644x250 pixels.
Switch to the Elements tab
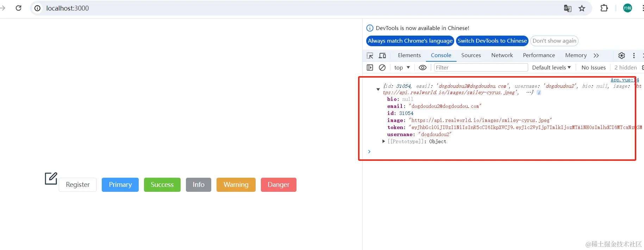click(409, 55)
